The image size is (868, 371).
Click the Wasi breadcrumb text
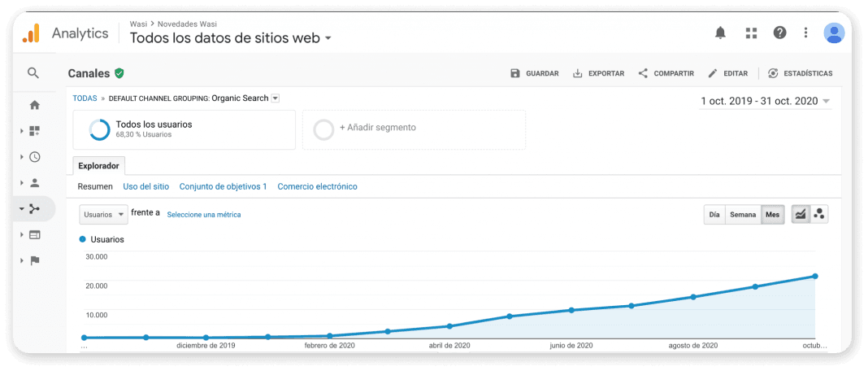[138, 24]
